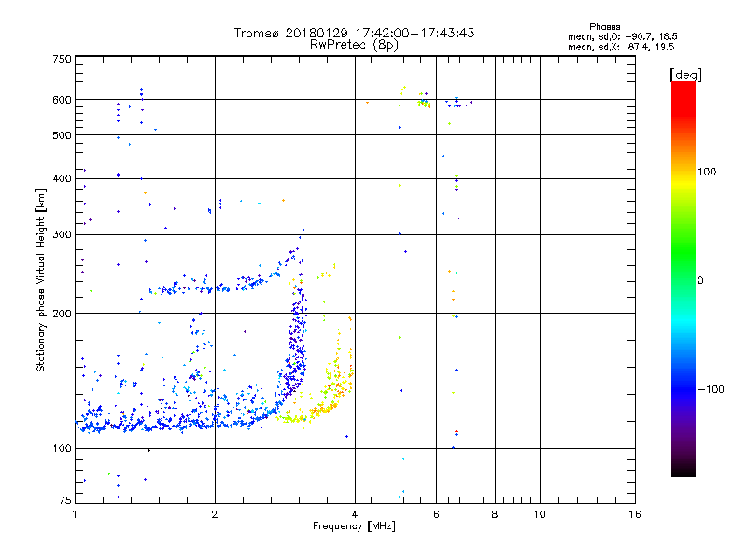Click the 'Phases' header text
The height and width of the screenshot is (560, 747).
(x=604, y=27)
